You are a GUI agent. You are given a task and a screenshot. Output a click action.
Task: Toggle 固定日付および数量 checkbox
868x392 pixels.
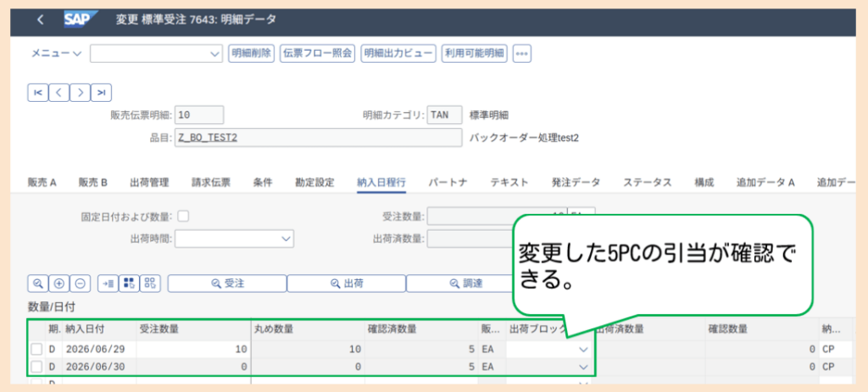[x=183, y=216]
